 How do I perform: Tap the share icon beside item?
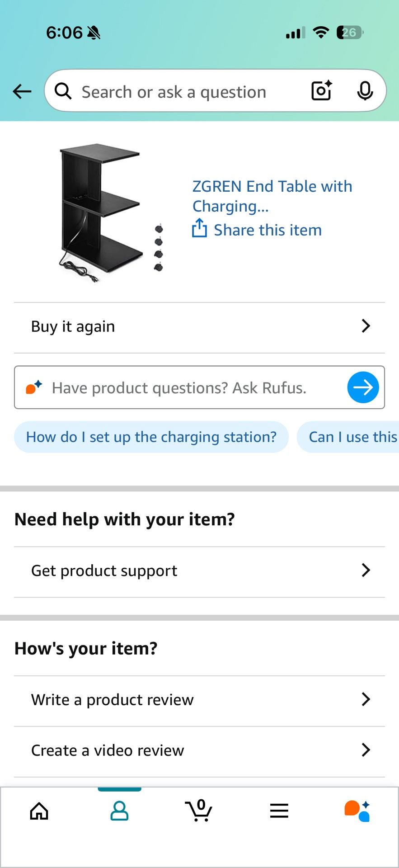199,228
